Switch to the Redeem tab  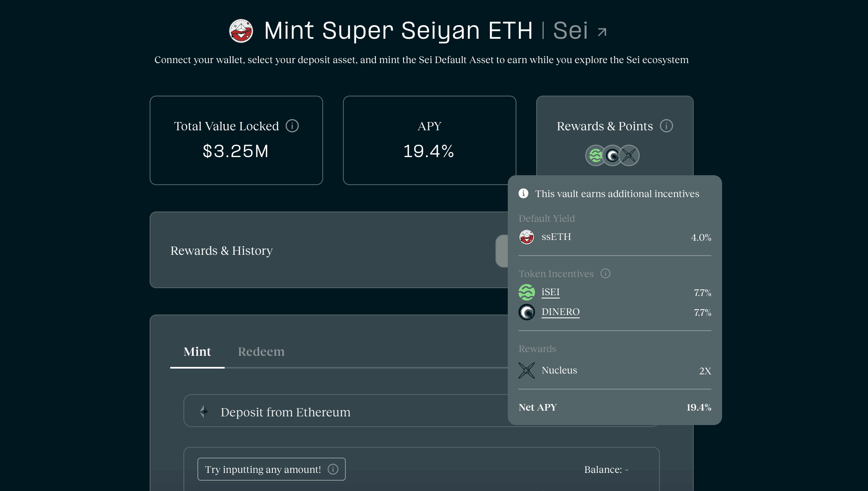261,352
